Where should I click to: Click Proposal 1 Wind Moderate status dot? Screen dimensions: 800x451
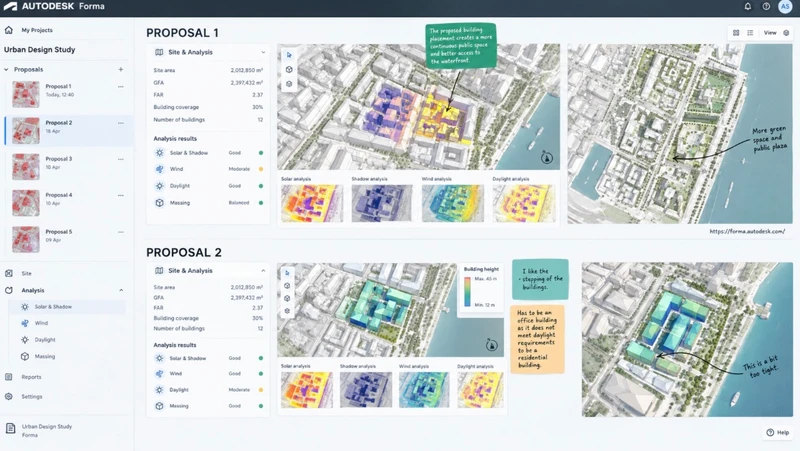(261, 169)
